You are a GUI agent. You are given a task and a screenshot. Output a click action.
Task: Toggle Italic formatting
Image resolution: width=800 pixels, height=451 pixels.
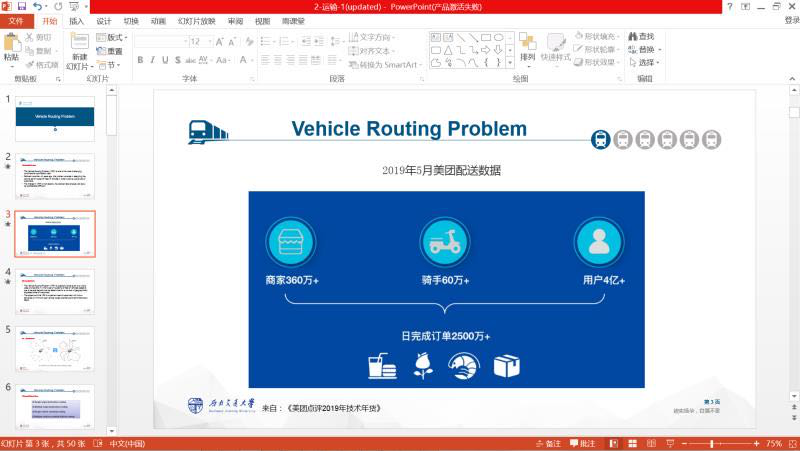click(x=153, y=60)
